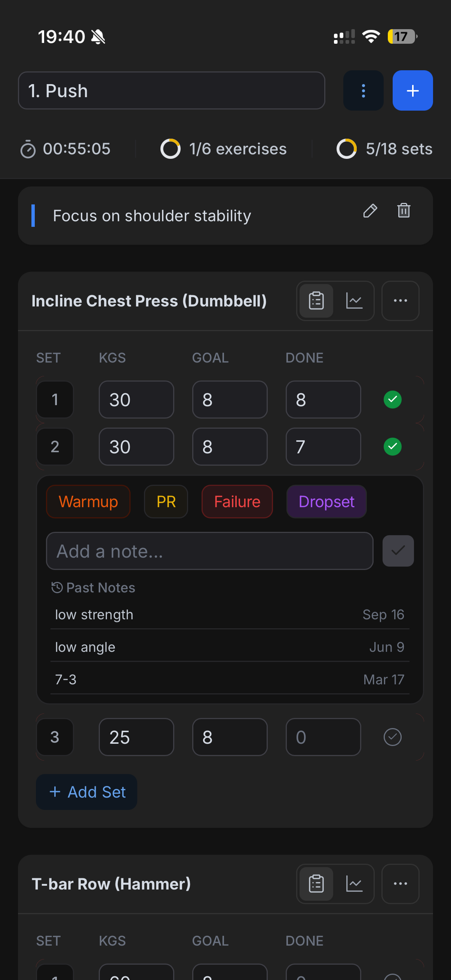Tag the set as Failure
This screenshot has width=451, height=980.
click(x=237, y=502)
